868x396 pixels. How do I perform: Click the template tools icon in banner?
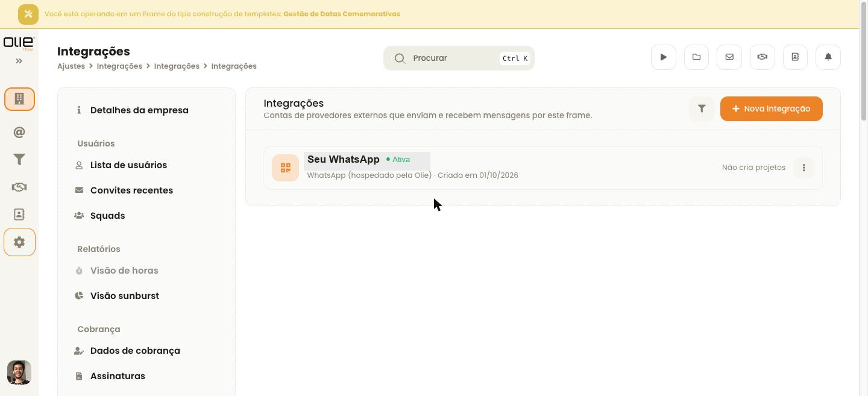click(28, 14)
